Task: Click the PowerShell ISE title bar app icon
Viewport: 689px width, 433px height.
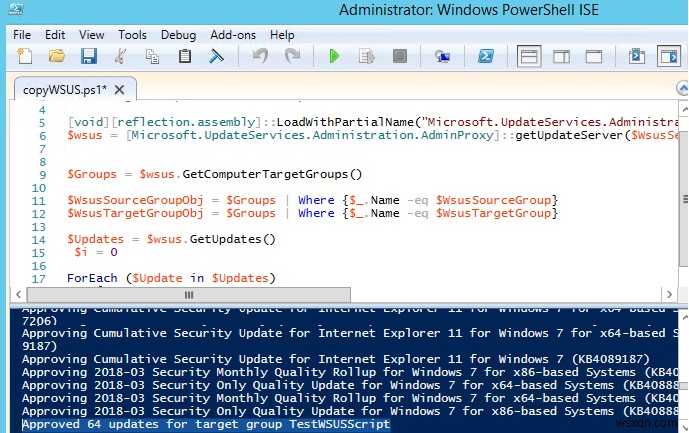Action: coord(16,8)
